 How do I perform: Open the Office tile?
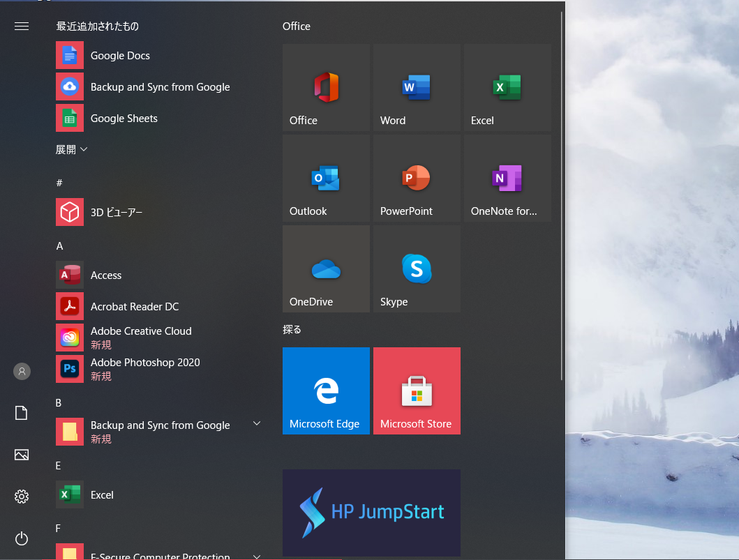pyautogui.click(x=326, y=88)
